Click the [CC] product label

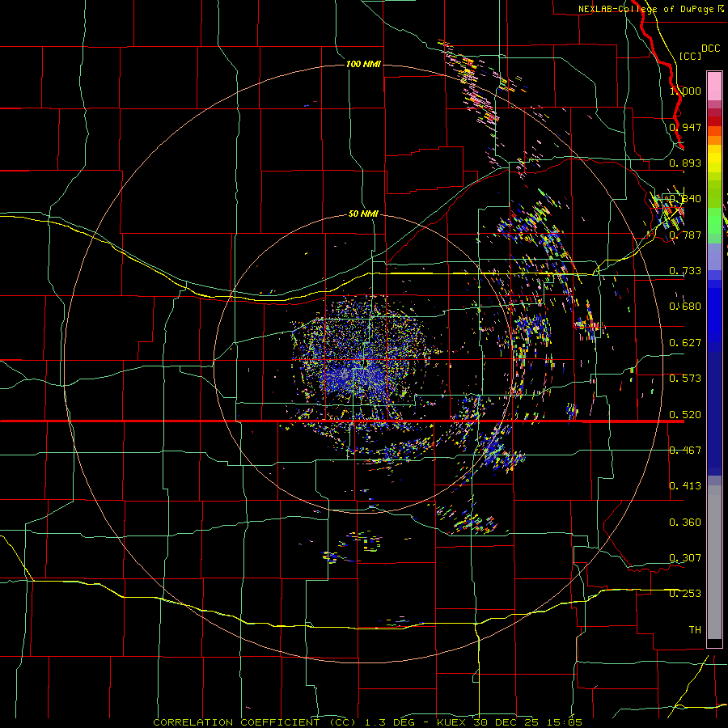[690, 56]
